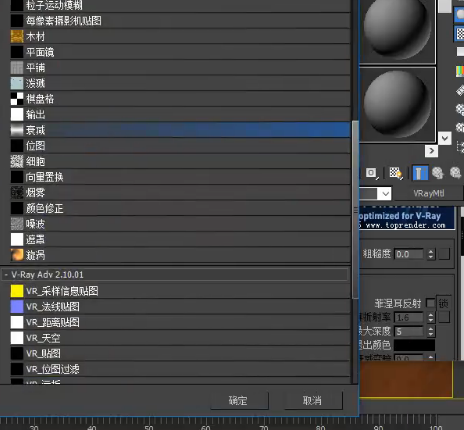Select the 平铺 tiles map entry

point(180,68)
